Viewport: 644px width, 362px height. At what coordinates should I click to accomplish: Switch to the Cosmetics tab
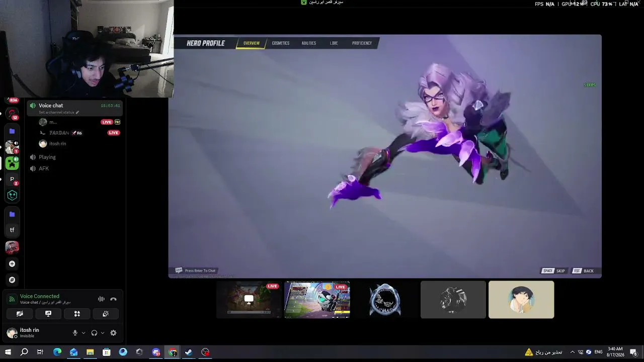(x=281, y=43)
